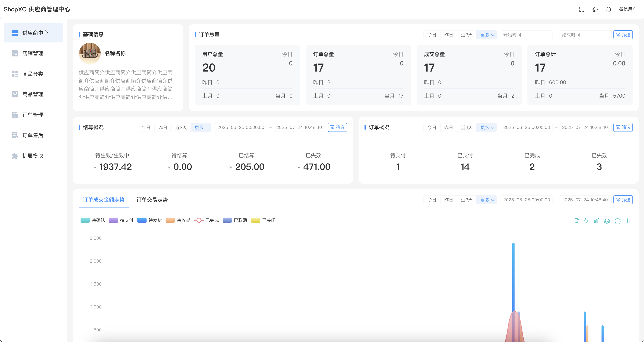
Task: Switch to 订单交易走势 tab
Action: (152, 200)
